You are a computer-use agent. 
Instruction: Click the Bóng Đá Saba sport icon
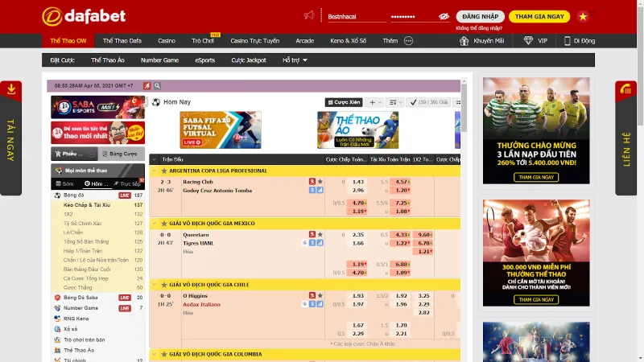(57, 298)
